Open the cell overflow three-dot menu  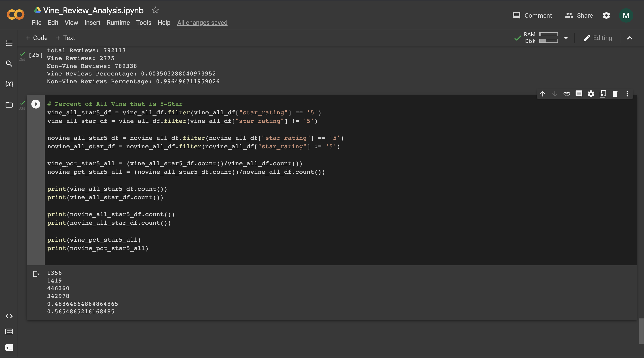tap(627, 94)
